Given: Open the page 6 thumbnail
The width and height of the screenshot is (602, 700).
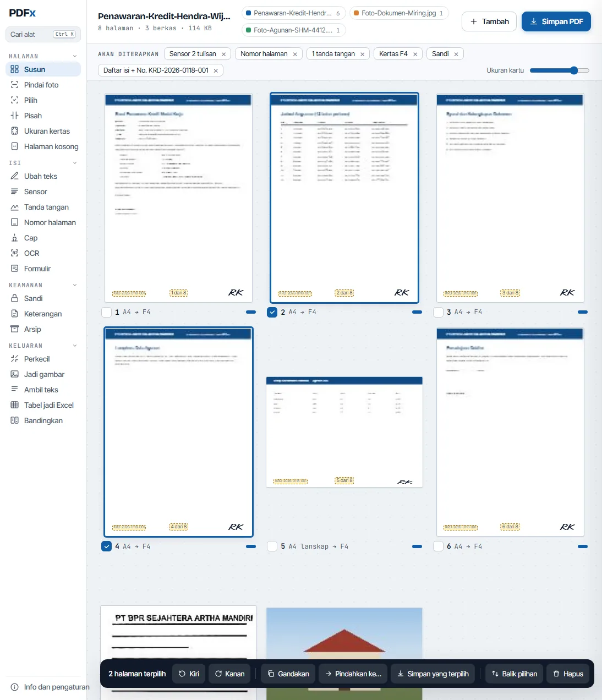Looking at the screenshot, I should pos(510,432).
